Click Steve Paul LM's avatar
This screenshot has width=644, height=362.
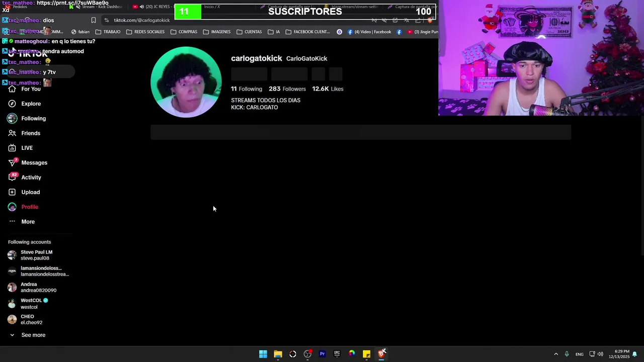tap(12, 255)
